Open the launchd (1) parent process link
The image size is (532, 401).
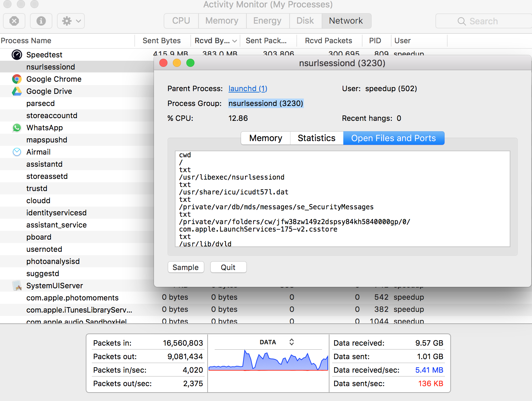tap(247, 88)
